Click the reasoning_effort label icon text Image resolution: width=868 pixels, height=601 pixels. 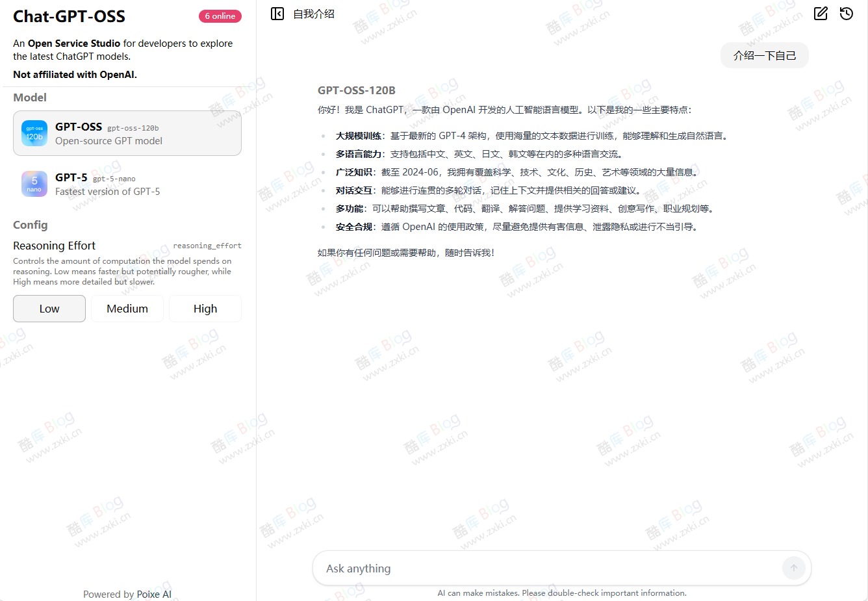tap(207, 245)
